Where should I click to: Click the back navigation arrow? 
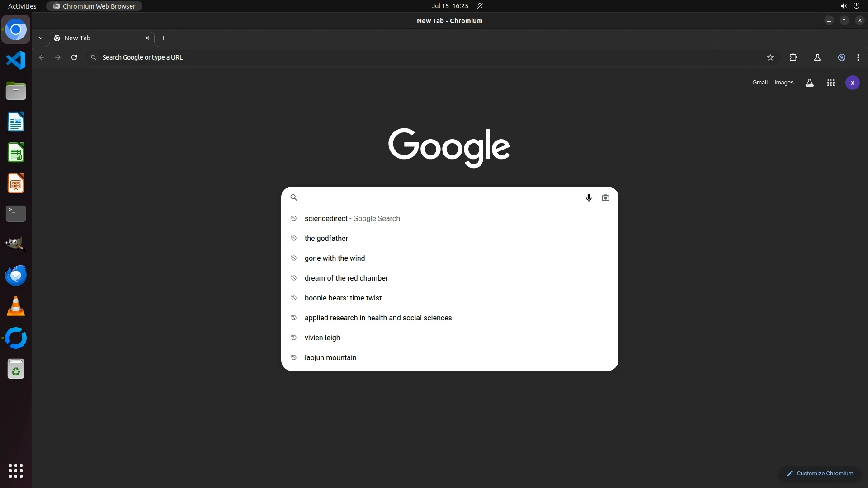(x=42, y=57)
